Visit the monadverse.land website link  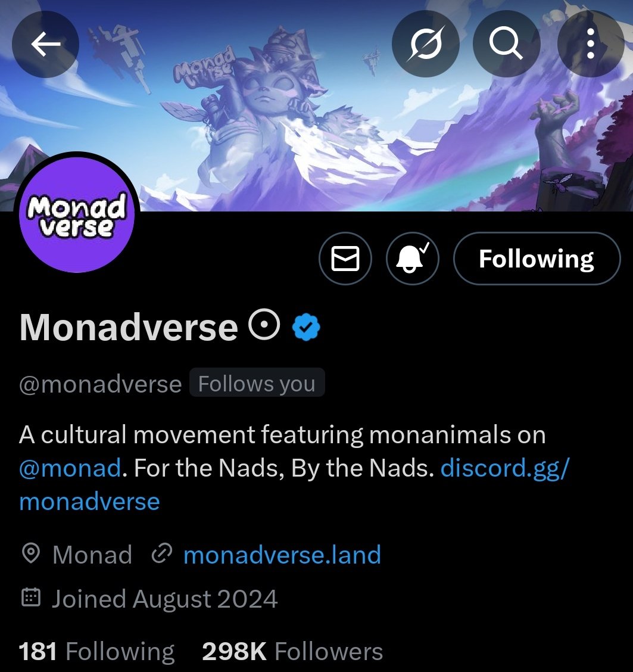pos(282,555)
